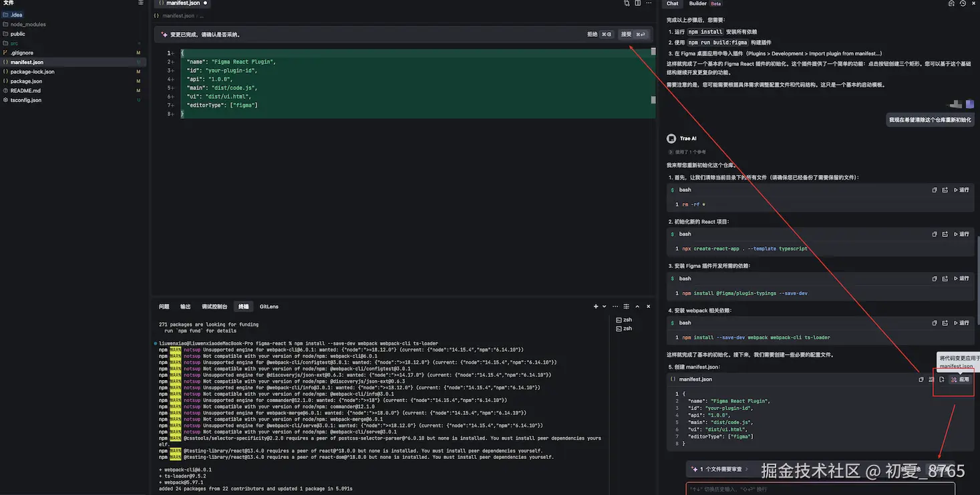Open editor more actions ellipsis

click(649, 3)
